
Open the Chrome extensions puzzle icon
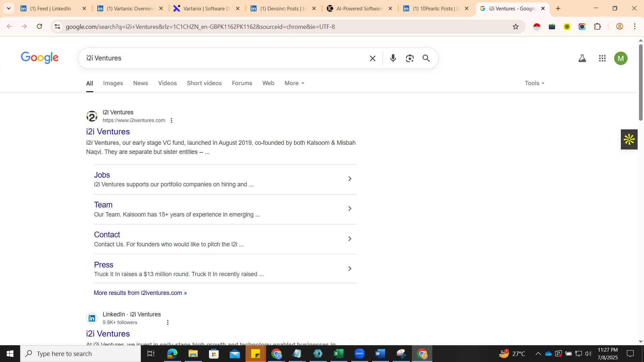click(597, 26)
